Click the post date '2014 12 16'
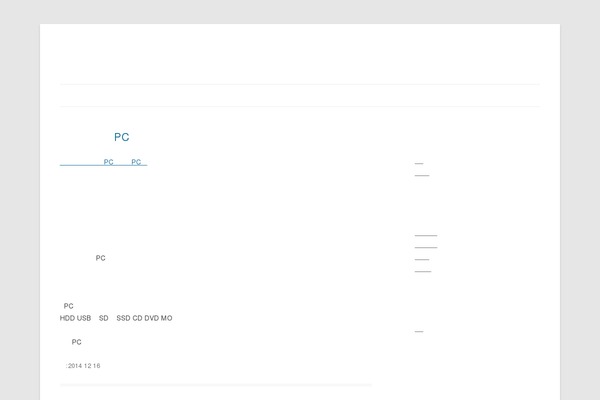Screen dimensions: 600x400 (x=84, y=366)
